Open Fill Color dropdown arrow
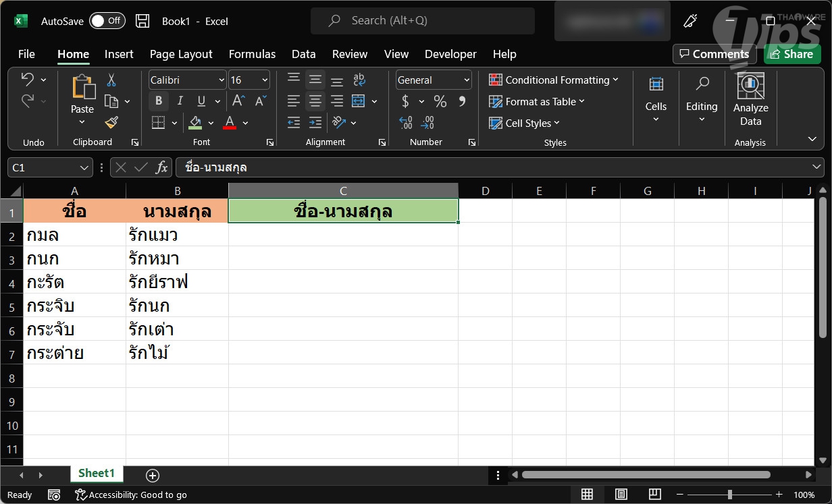Viewport: 832px width, 504px height. pos(211,123)
